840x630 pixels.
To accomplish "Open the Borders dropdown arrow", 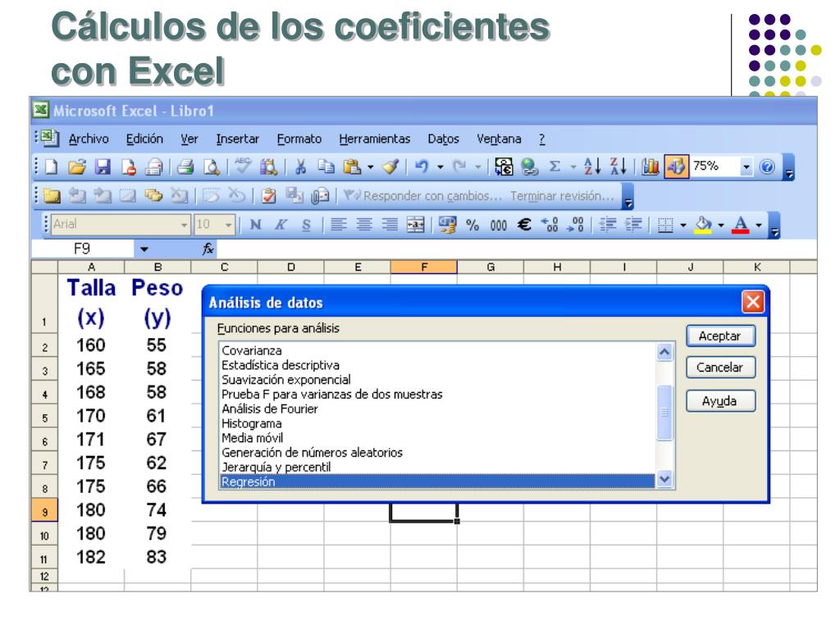I will tap(683, 225).
